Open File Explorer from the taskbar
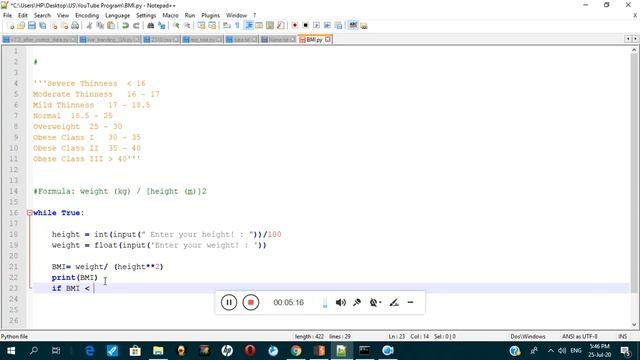The width and height of the screenshot is (640, 360). pyautogui.click(x=158, y=351)
